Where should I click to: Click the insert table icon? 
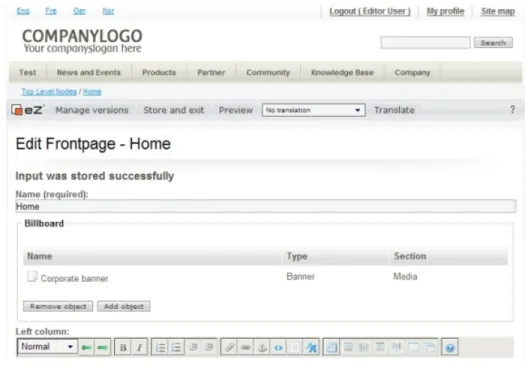point(331,347)
